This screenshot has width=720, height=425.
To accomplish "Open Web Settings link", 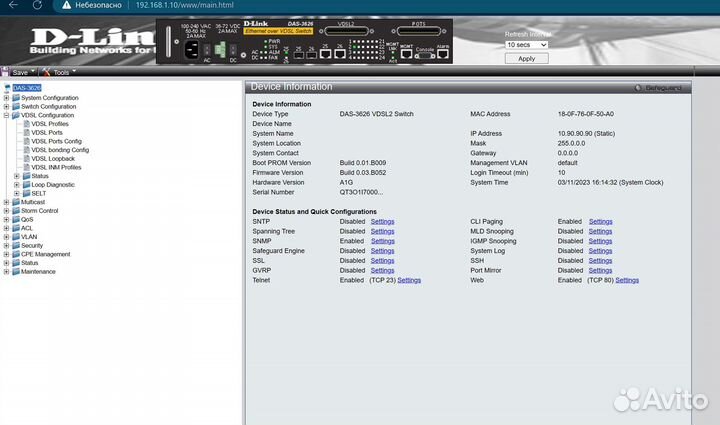I will [x=627, y=280].
